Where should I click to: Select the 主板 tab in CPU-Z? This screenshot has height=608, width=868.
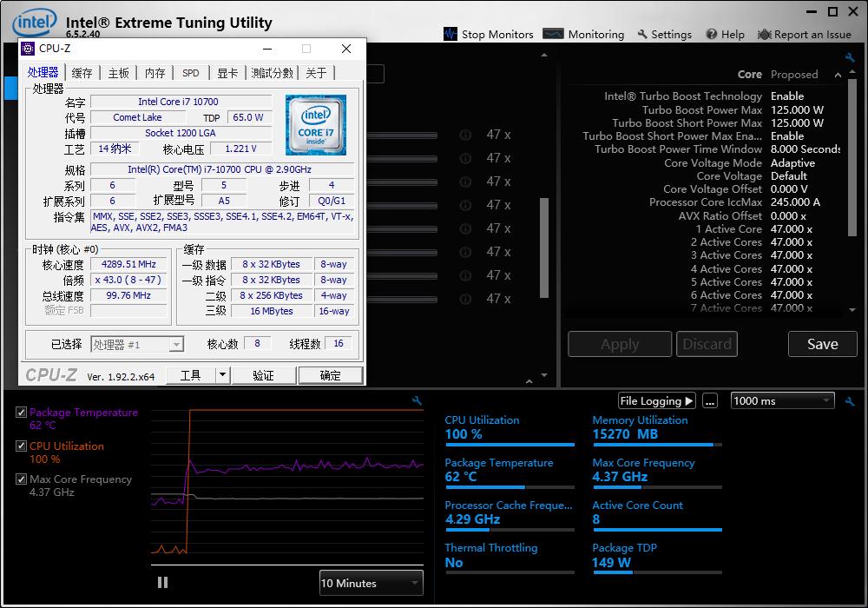click(118, 73)
